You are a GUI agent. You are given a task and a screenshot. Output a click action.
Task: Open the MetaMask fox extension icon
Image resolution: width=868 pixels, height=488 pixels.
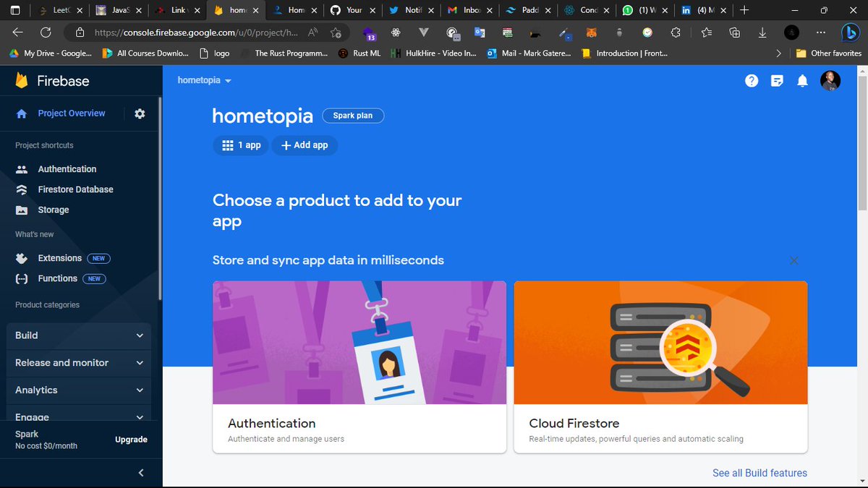tap(592, 33)
